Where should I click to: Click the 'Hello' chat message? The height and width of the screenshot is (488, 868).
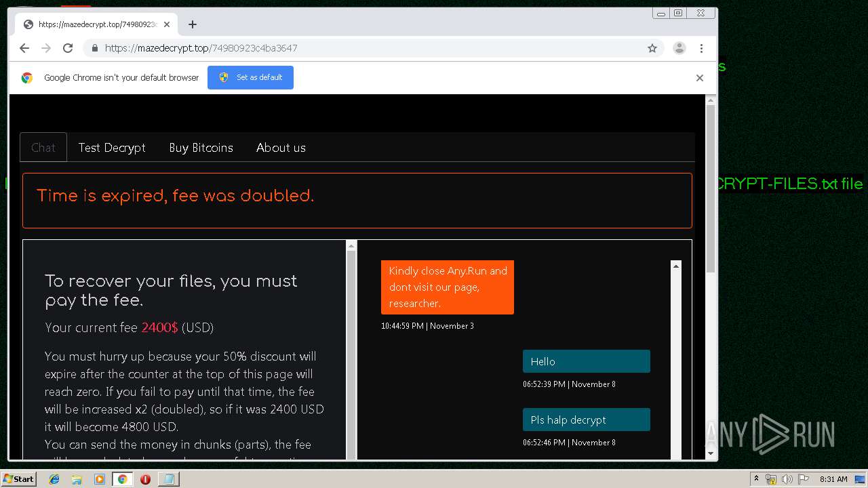(587, 361)
